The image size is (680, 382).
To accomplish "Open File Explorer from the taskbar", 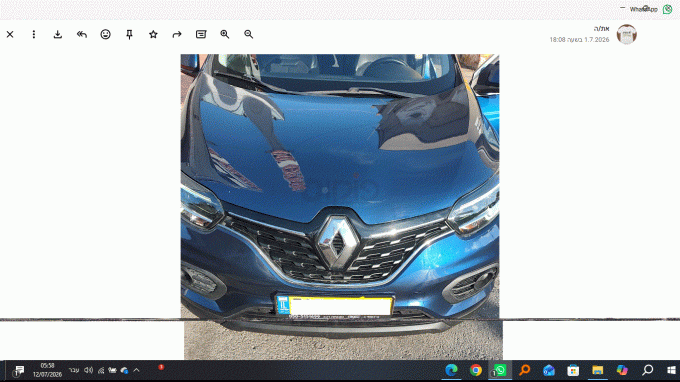I will 598,370.
